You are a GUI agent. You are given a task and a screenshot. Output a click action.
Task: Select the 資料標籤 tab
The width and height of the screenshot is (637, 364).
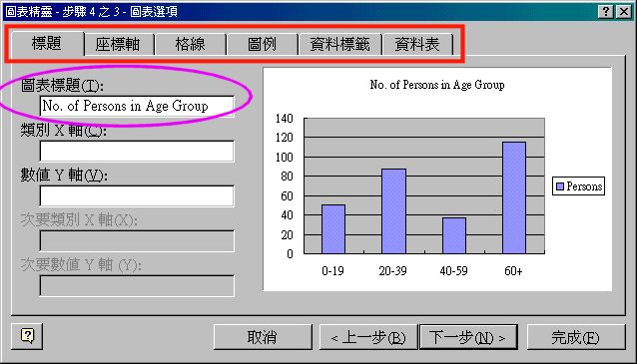[339, 44]
